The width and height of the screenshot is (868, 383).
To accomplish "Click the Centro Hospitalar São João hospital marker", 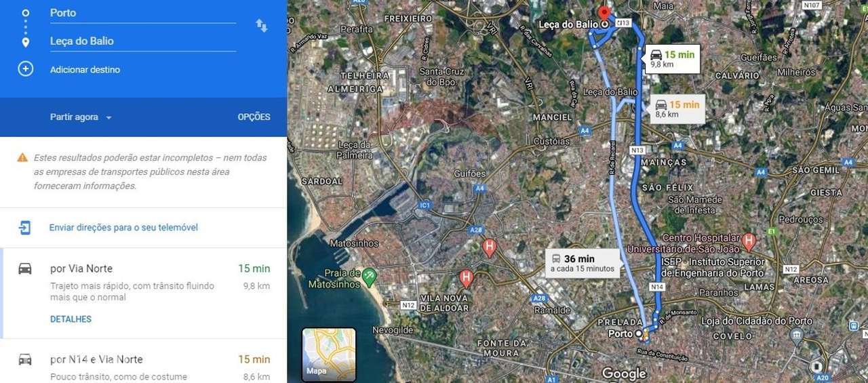I will (749, 240).
